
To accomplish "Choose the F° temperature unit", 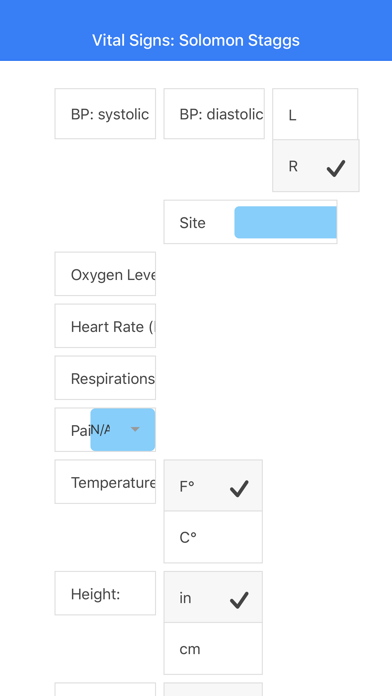I will [213, 486].
